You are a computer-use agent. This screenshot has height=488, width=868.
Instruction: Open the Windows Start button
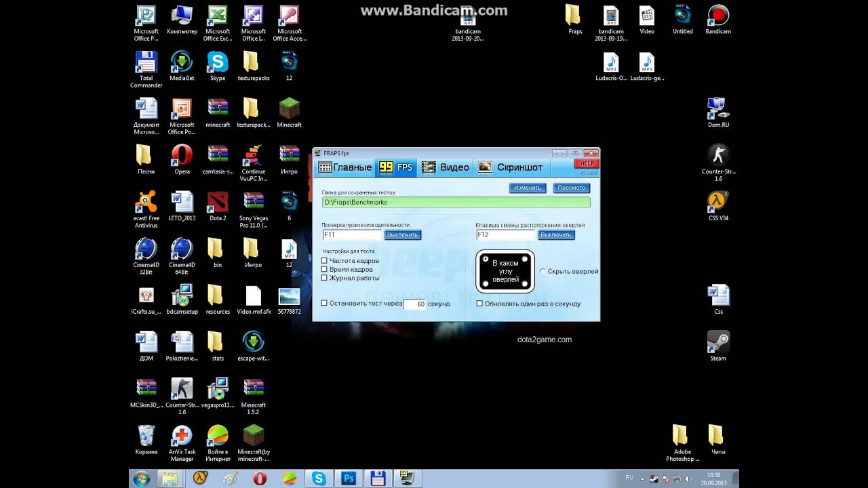point(142,479)
